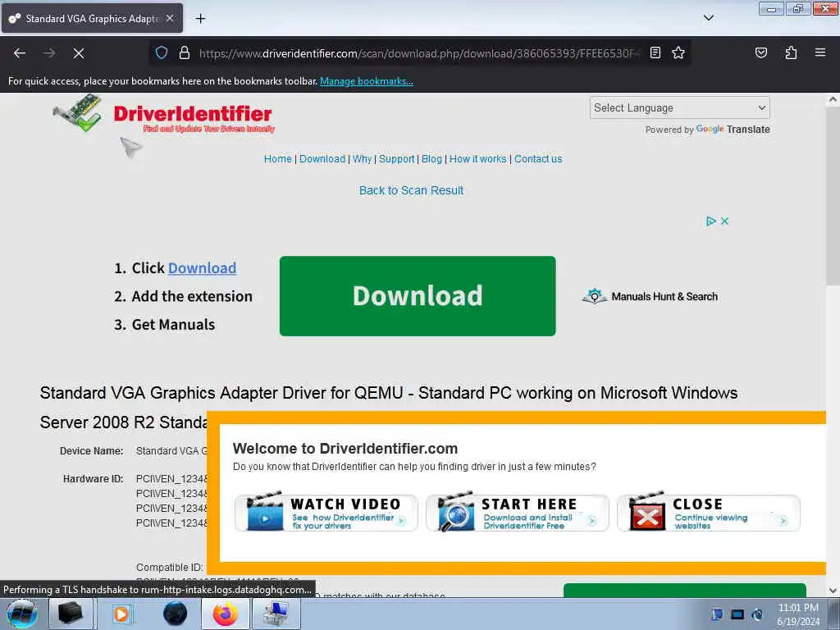Go Back to Scan Result
Viewport: 840px width, 630px height.
coord(411,190)
